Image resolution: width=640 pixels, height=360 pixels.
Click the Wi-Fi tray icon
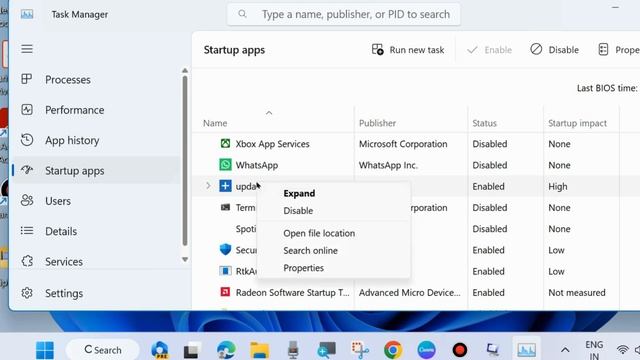pyautogui.click(x=623, y=350)
